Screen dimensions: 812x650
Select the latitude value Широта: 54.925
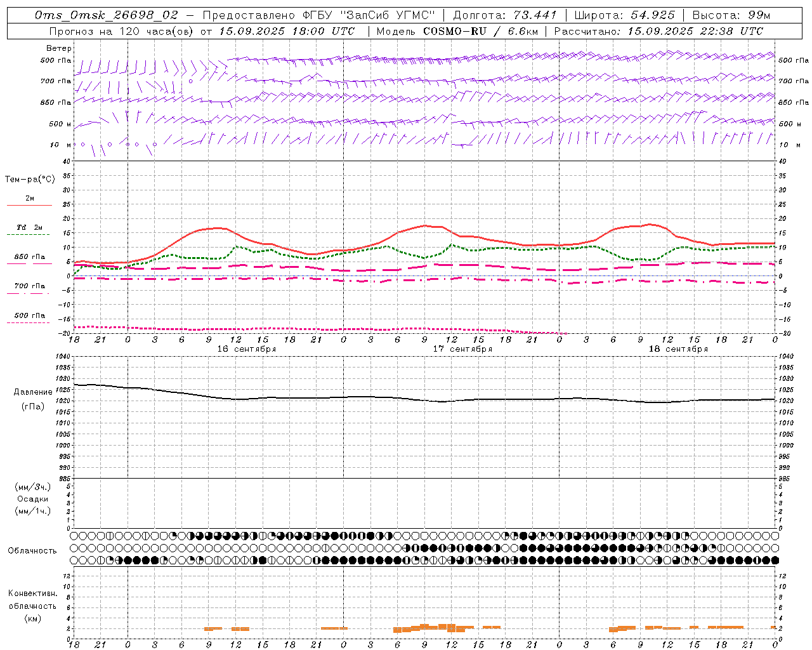point(624,15)
